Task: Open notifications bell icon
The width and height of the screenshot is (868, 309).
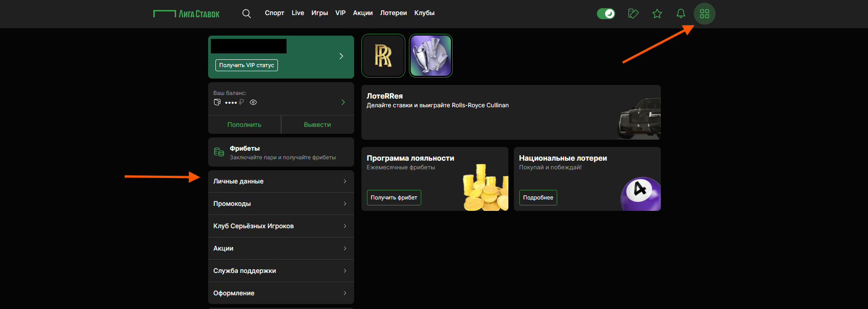Action: point(680,14)
